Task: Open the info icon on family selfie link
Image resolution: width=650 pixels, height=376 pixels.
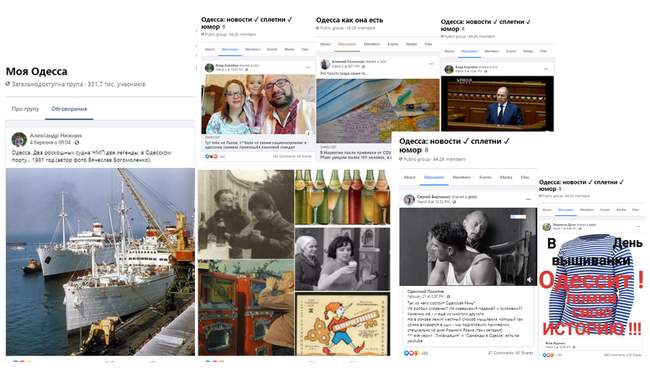Action: 308,133
